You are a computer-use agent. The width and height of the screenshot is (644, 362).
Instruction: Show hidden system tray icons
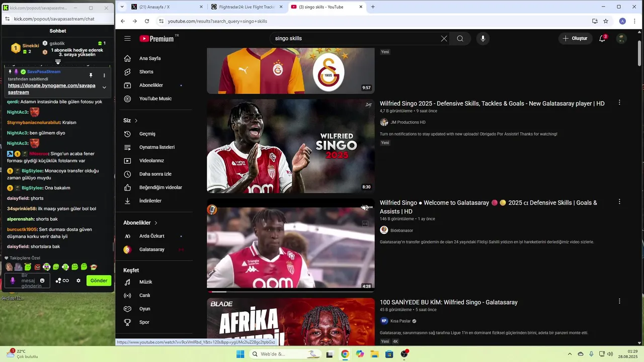(570, 354)
